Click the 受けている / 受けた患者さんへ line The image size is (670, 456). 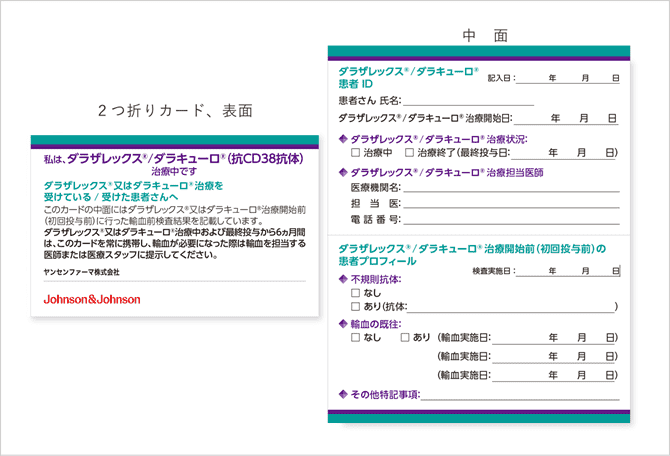(x=111, y=197)
